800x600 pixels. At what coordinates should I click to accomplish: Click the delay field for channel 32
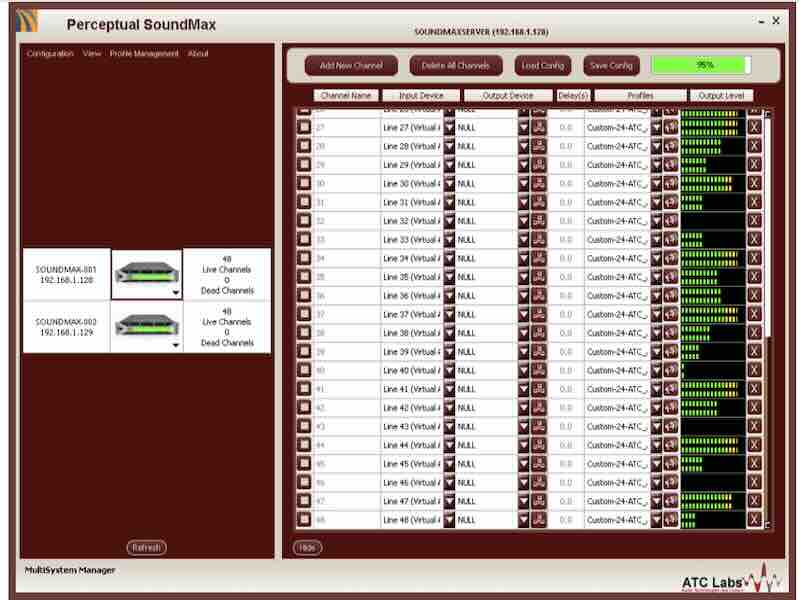point(566,221)
